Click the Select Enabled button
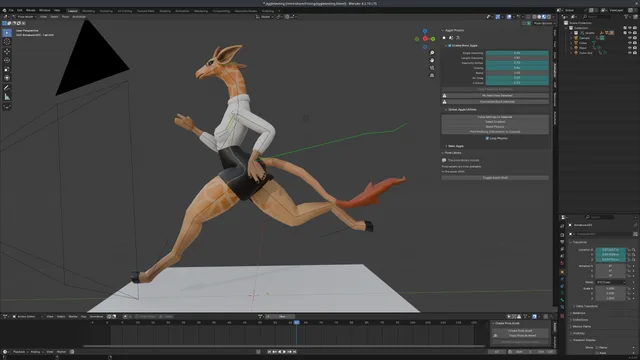This screenshot has width=640, height=360. coord(495,122)
